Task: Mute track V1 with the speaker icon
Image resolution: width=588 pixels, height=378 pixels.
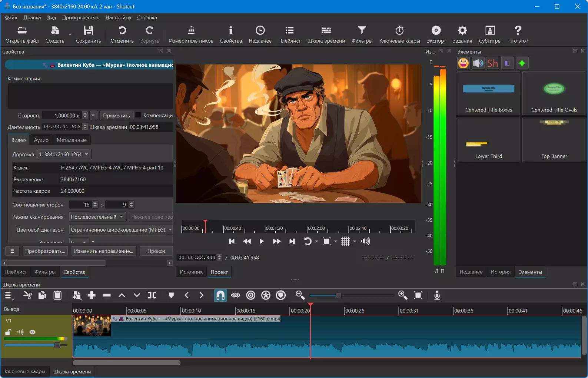Action: click(20, 332)
